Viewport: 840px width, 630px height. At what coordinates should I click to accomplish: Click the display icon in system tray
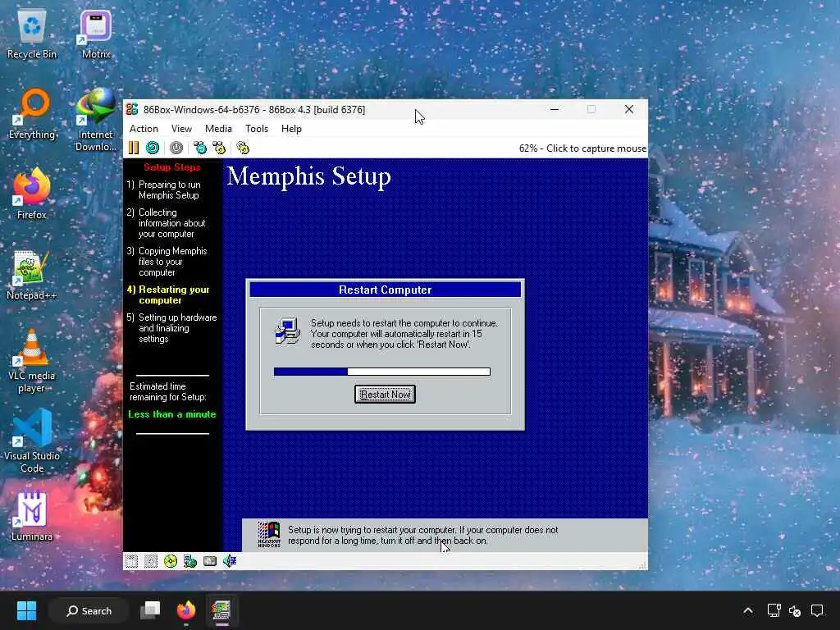point(774,610)
